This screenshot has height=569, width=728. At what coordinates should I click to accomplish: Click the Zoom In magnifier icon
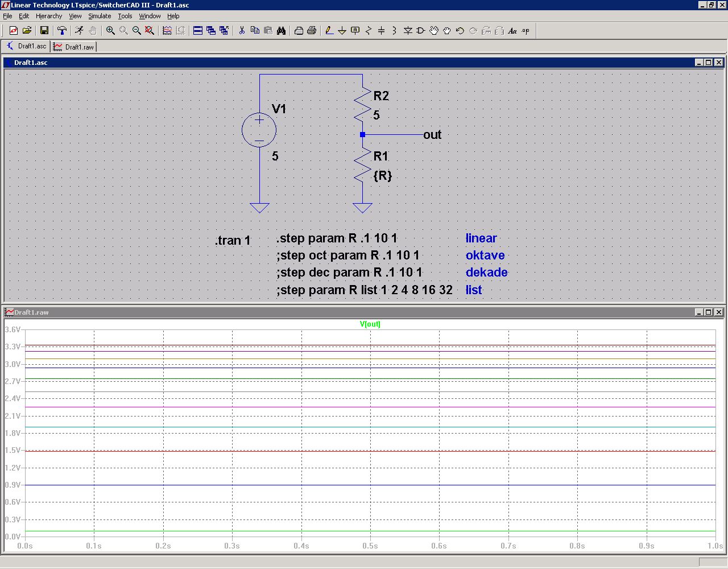pos(110,31)
